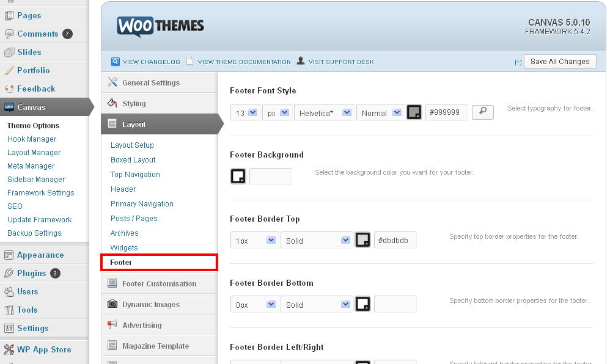This screenshot has width=610, height=364.
Task: Open the General Settings tab
Action: [159, 82]
